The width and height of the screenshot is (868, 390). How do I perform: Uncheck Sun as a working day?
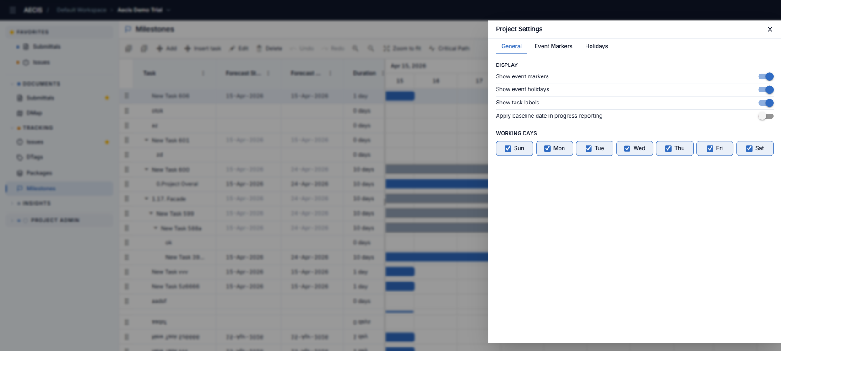pos(514,148)
